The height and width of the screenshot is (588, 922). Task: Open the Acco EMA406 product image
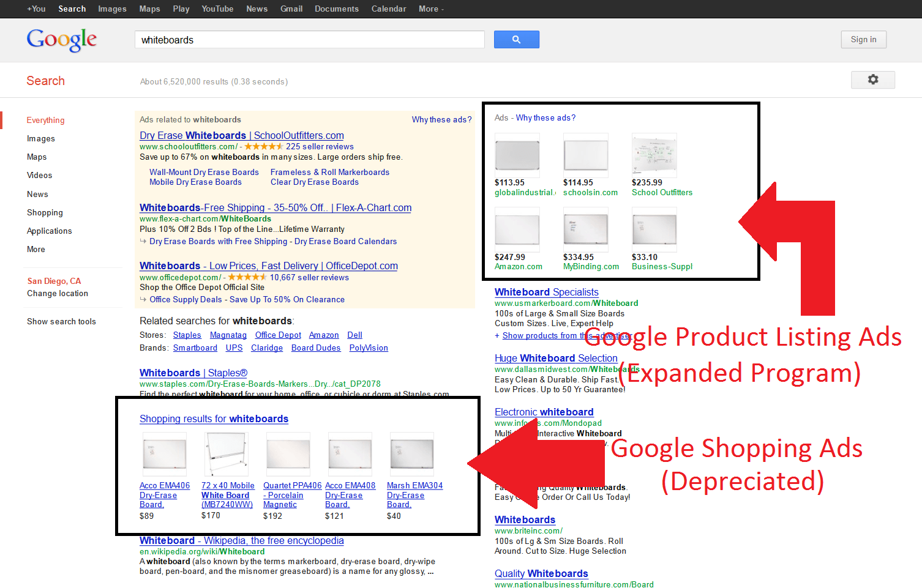coord(165,454)
